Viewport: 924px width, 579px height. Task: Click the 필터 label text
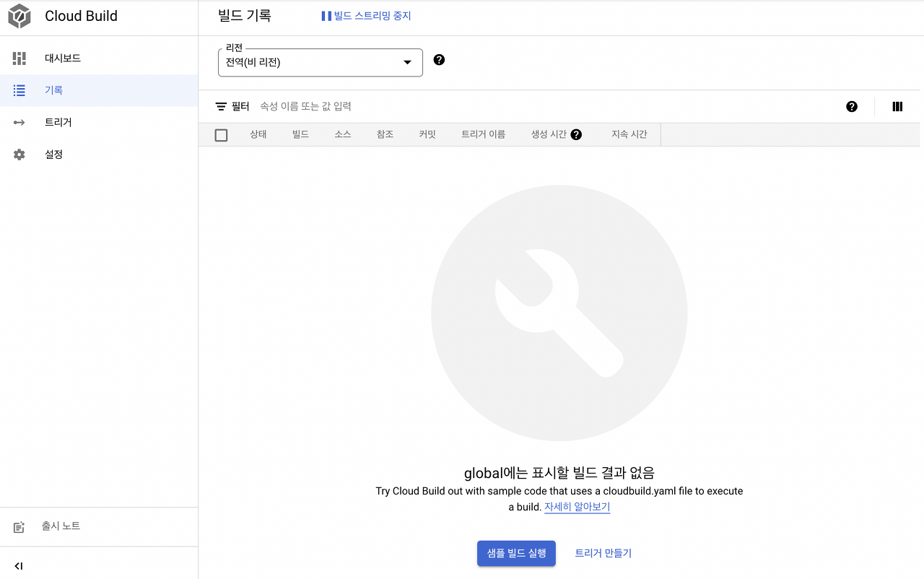click(240, 106)
